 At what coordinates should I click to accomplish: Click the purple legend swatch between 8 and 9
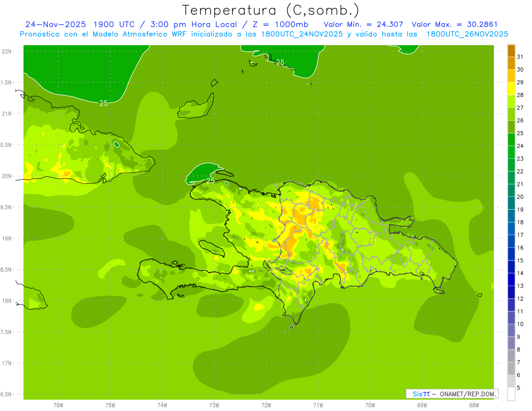pyautogui.click(x=511, y=343)
